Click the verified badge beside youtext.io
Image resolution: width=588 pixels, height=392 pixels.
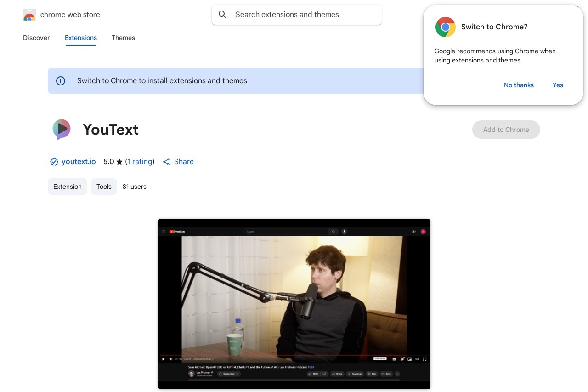(x=54, y=162)
